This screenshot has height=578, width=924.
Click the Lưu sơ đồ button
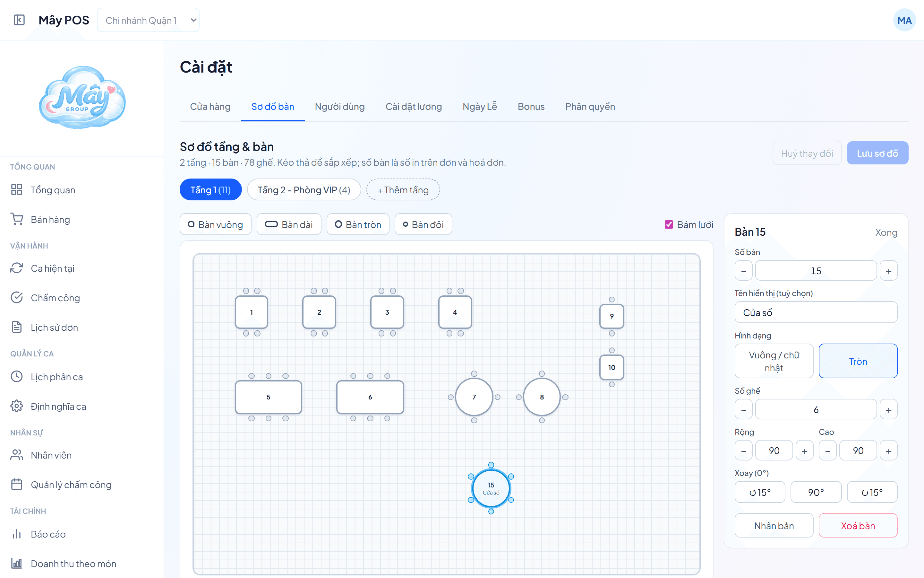click(877, 153)
